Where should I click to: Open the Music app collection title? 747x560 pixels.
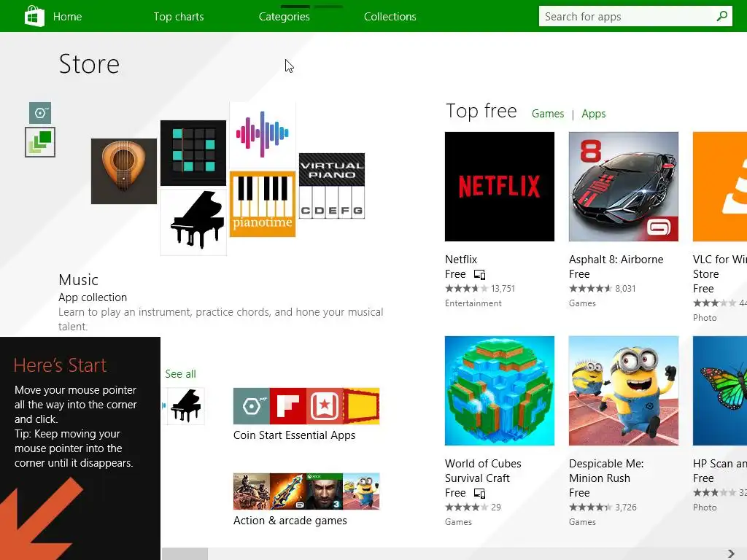click(78, 279)
